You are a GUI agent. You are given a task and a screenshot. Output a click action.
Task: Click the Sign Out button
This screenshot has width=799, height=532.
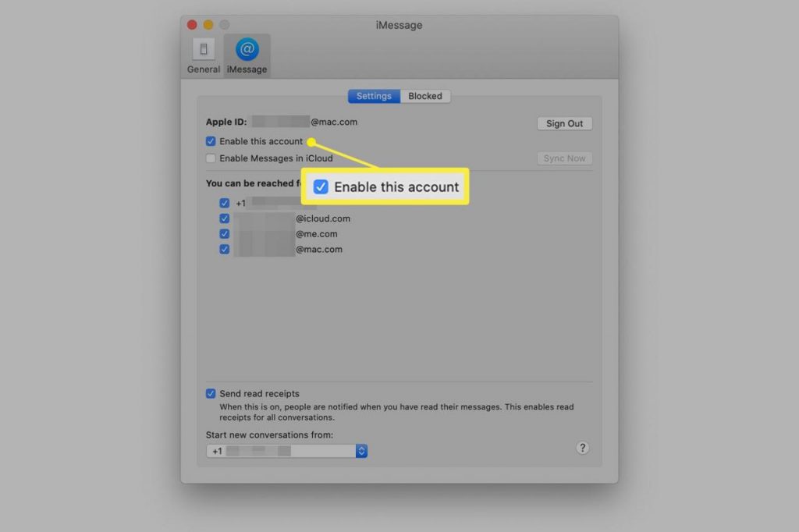(x=564, y=123)
